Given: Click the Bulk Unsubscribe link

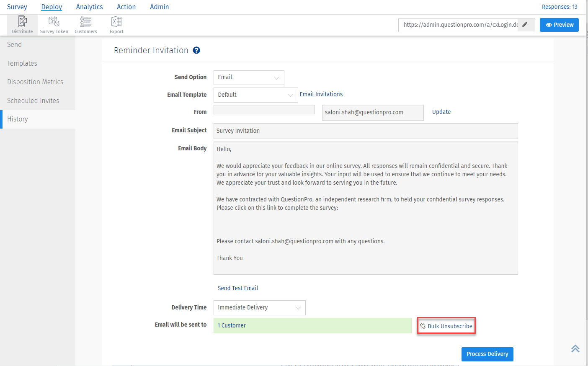Looking at the screenshot, I should [x=446, y=326].
